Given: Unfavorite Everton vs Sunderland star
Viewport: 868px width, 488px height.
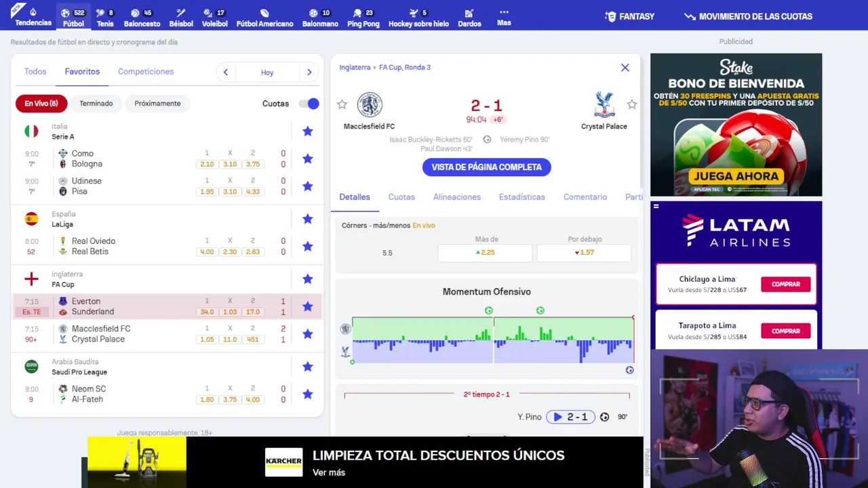Looking at the screenshot, I should [307, 306].
